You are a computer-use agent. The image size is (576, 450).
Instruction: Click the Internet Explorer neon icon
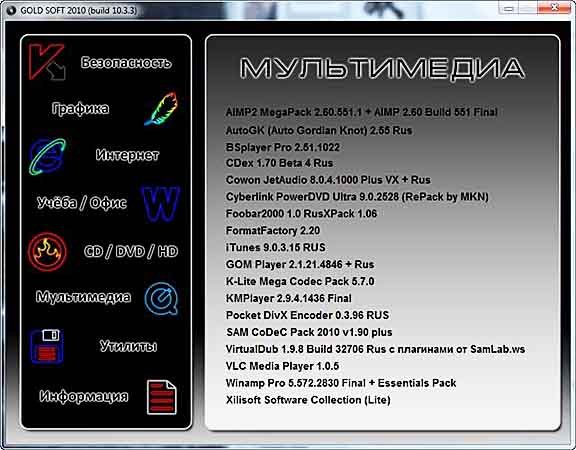click(x=47, y=156)
